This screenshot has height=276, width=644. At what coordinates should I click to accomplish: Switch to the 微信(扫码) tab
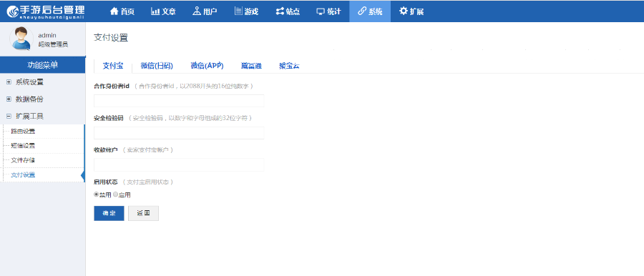pos(157,66)
